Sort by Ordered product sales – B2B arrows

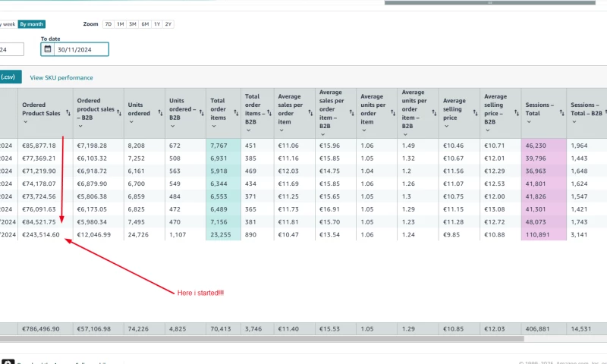[x=119, y=112]
